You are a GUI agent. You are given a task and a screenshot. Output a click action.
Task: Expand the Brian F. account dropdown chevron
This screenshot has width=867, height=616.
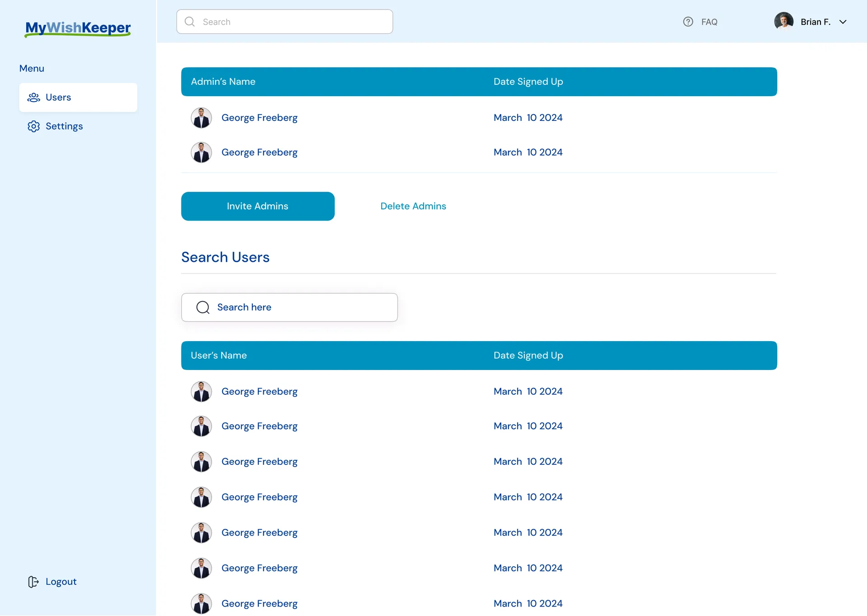(843, 22)
